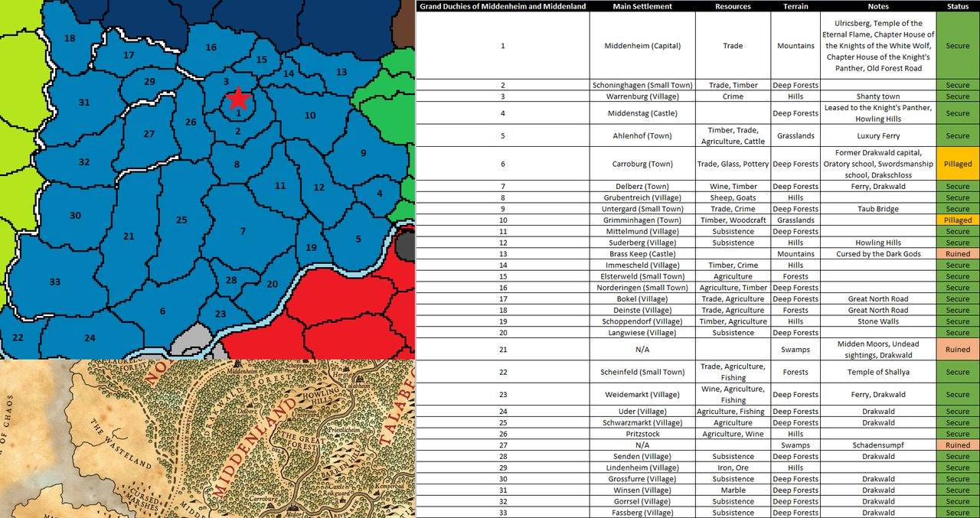Click the Status column header
The height and width of the screenshot is (518, 980).
coord(958,6)
